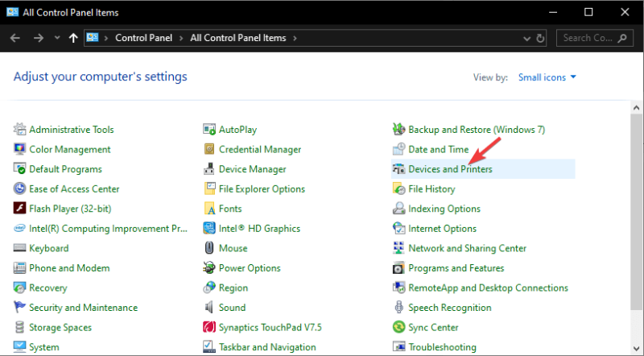Click the Devices and Printers icon
644x356 pixels.
coord(398,168)
